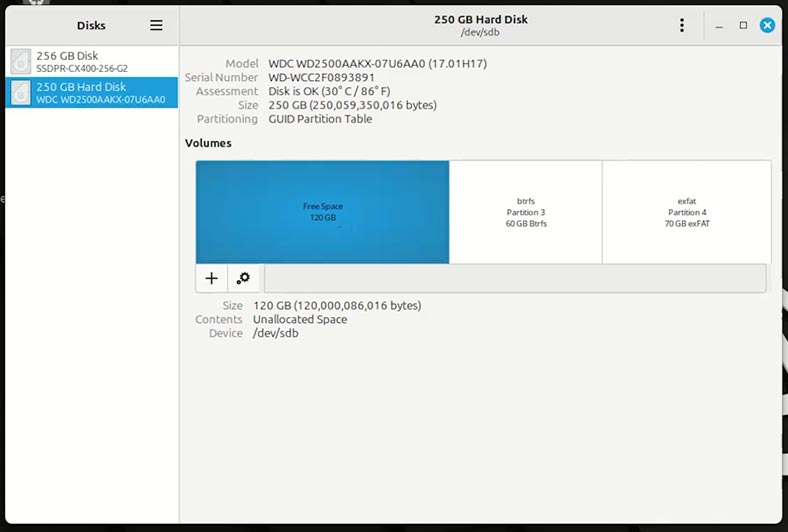Select the btrfs Partition 3 volume
This screenshot has width=788, height=532.
click(526, 212)
